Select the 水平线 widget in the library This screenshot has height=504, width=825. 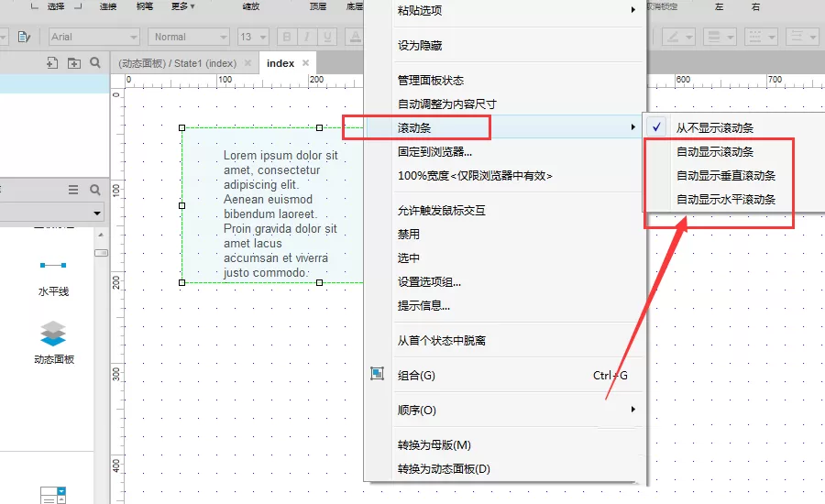(53, 278)
